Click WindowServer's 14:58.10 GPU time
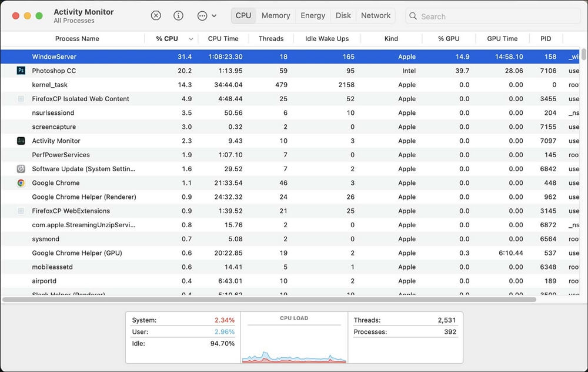 pyautogui.click(x=509, y=57)
